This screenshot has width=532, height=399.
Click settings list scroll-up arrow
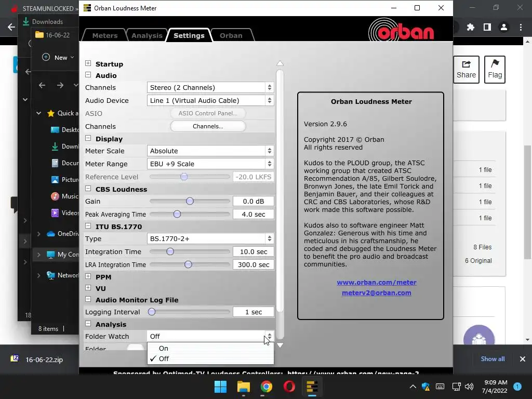point(280,63)
